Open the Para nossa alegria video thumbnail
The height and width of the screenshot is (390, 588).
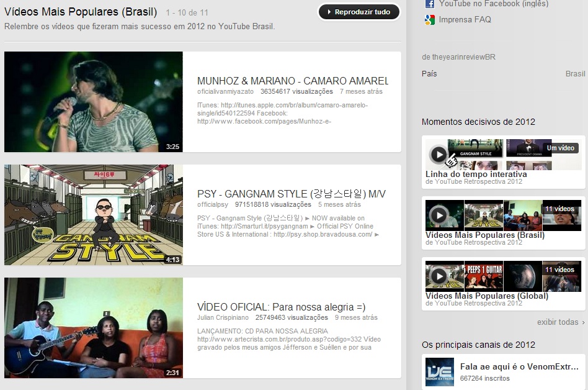tap(94, 328)
